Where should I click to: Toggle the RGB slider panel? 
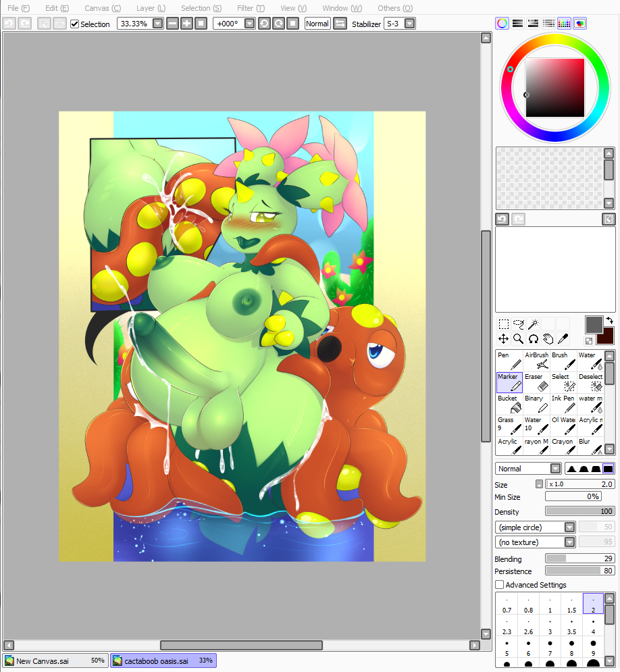pos(517,24)
